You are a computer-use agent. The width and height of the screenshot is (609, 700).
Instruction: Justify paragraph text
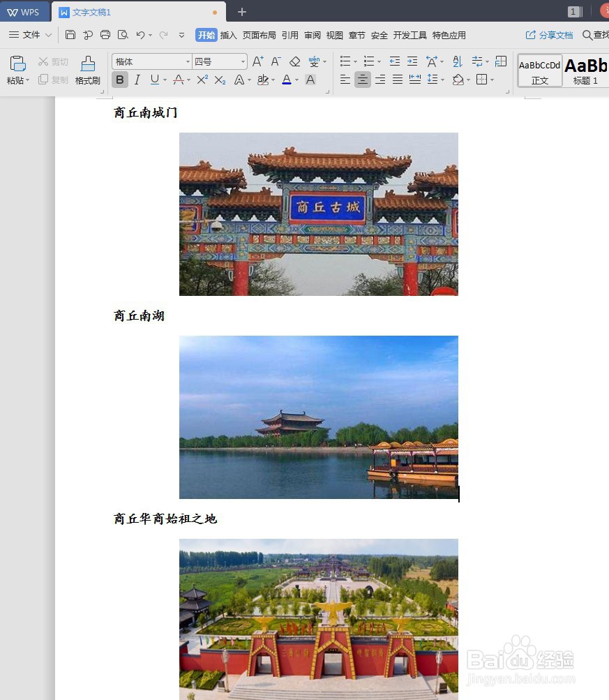point(398,80)
